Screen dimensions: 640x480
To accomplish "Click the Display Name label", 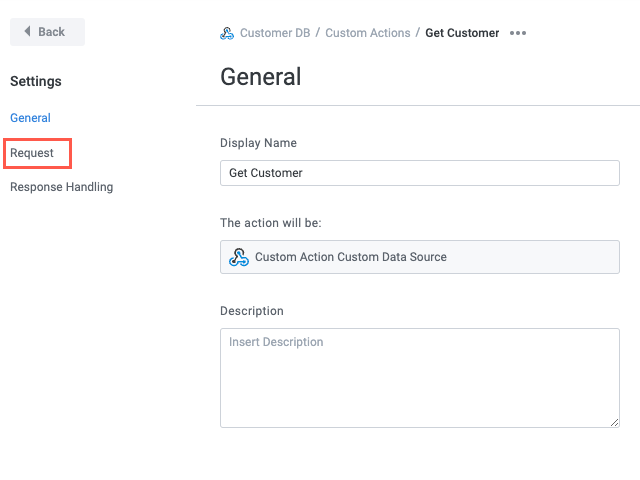I will [258, 143].
